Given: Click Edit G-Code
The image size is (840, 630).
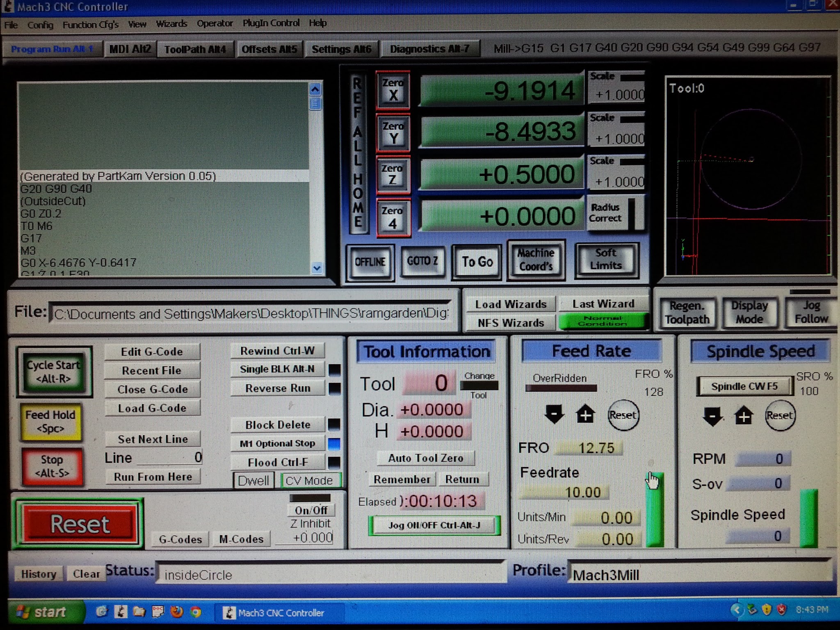Looking at the screenshot, I should point(152,352).
